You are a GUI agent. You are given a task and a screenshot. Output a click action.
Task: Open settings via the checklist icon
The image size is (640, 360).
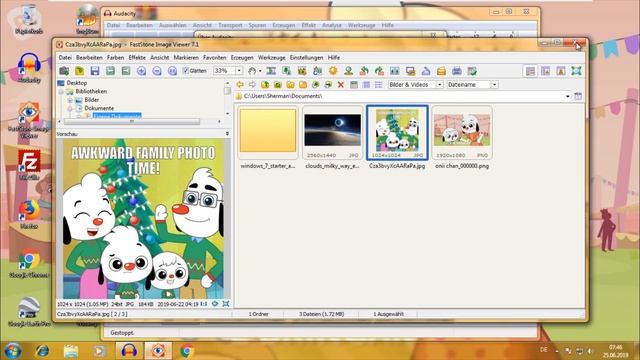pyautogui.click(x=472, y=71)
